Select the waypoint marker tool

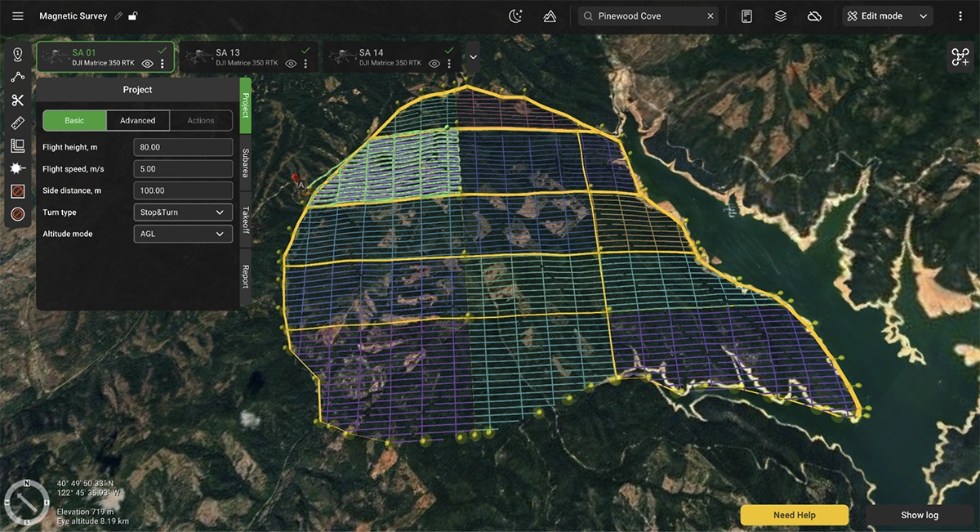click(17, 54)
